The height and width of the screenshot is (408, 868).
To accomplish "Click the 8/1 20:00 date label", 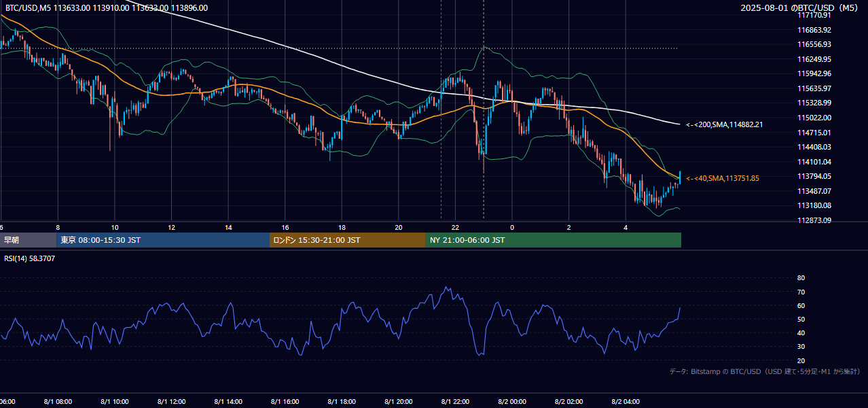I will [x=399, y=402].
